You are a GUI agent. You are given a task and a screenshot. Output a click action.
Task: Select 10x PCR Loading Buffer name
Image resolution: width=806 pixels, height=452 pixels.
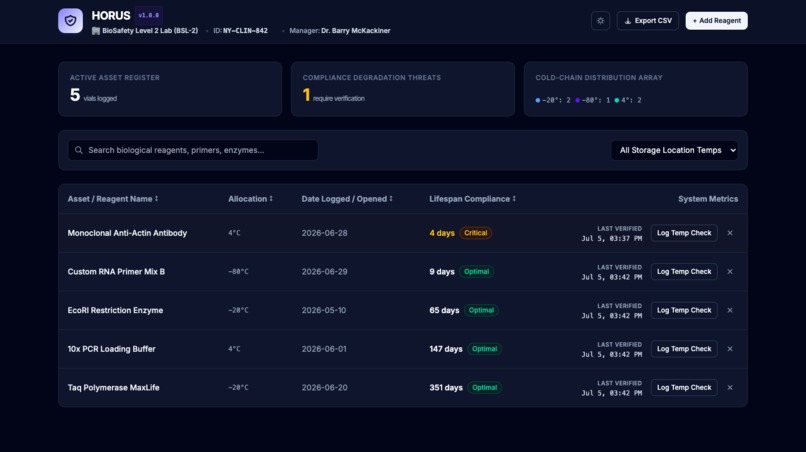point(112,349)
